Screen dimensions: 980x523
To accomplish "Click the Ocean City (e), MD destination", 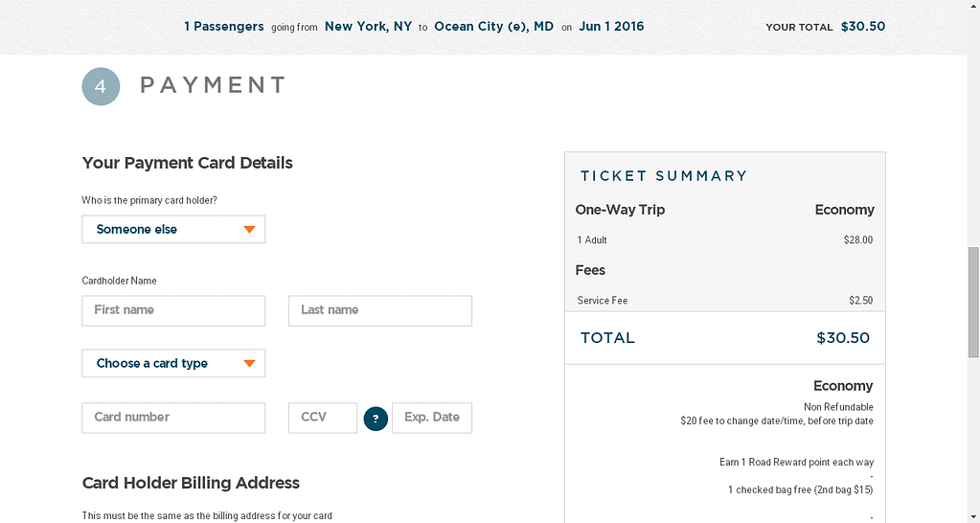I will click(x=493, y=27).
